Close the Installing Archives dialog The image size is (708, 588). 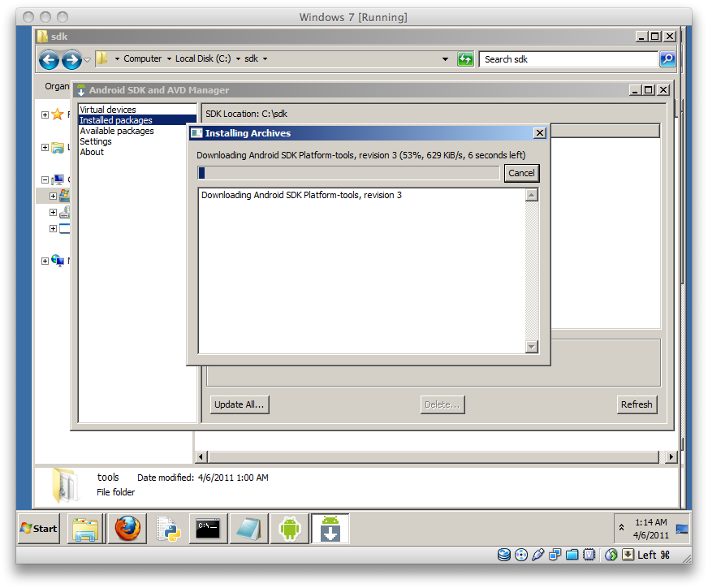point(540,132)
